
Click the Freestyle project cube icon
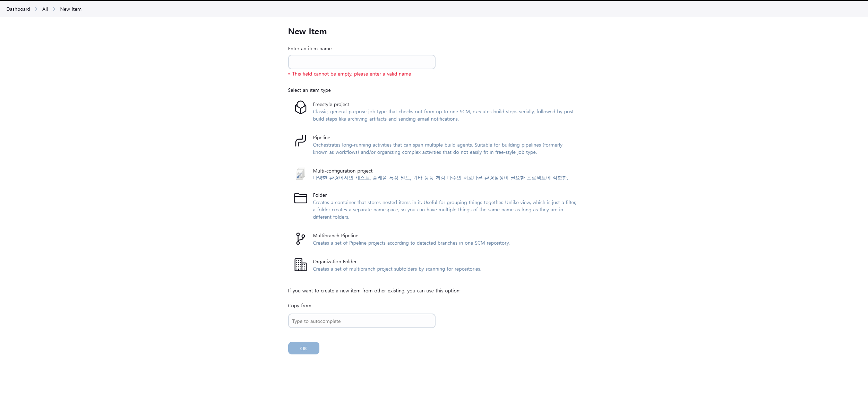pyautogui.click(x=300, y=107)
